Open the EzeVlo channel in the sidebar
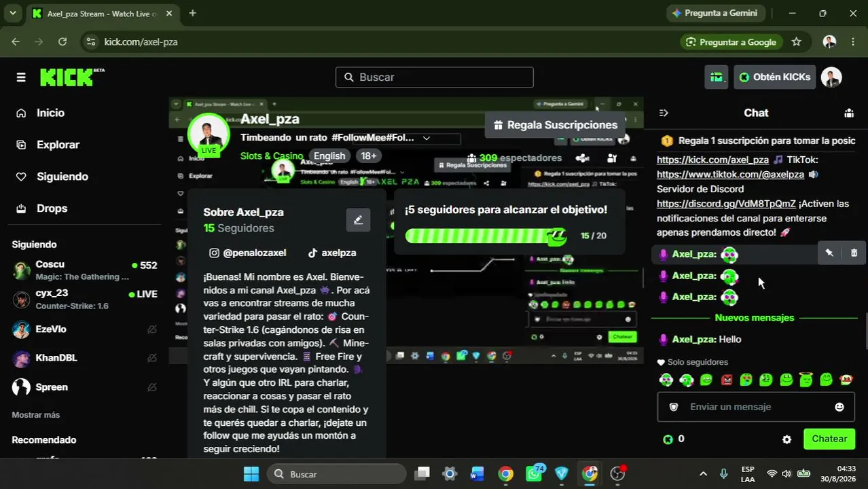Viewport: 868px width, 489px height. [x=85, y=329]
